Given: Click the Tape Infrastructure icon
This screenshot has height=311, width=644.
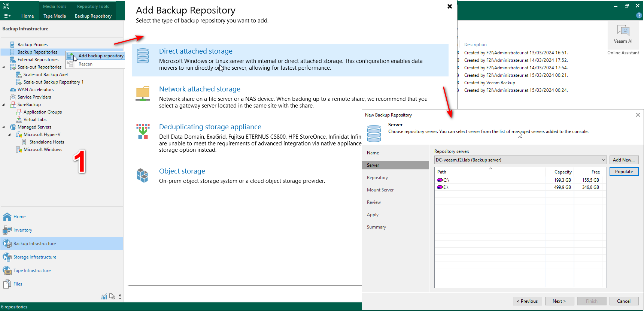Looking at the screenshot, I should coord(7,271).
